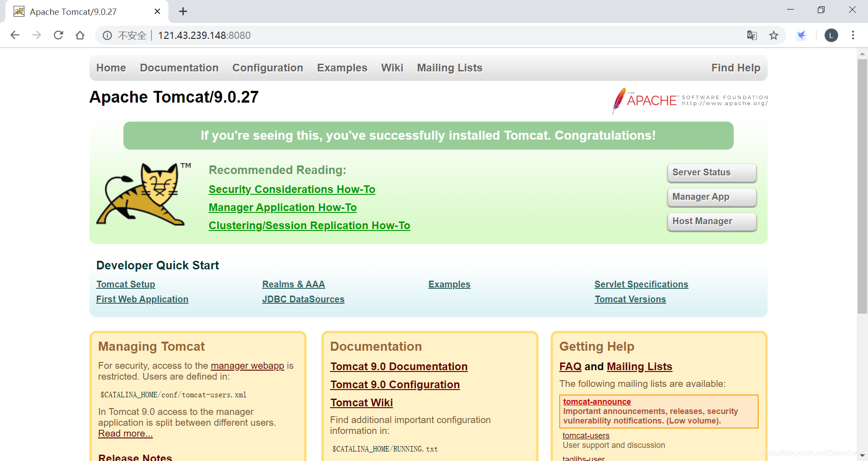
Task: Select the Apache Tomcat/9.0.27 browser tab
Action: pos(86,11)
